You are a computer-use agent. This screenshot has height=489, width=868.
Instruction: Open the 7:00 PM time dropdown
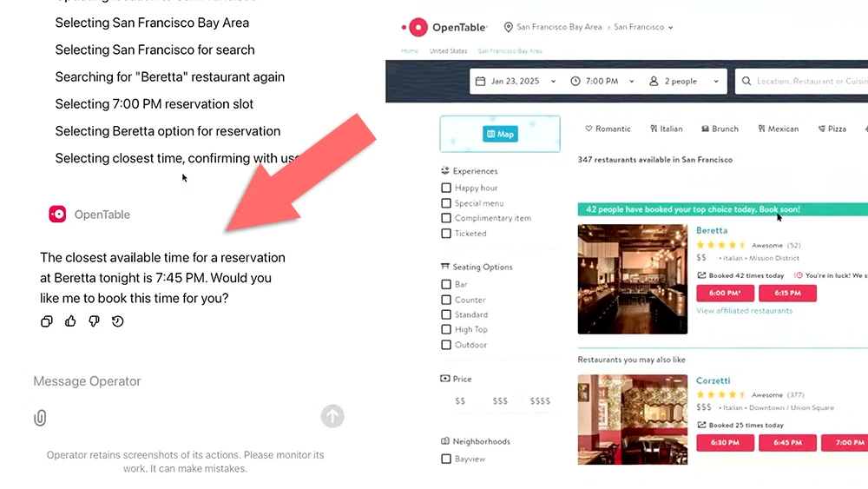pos(602,82)
